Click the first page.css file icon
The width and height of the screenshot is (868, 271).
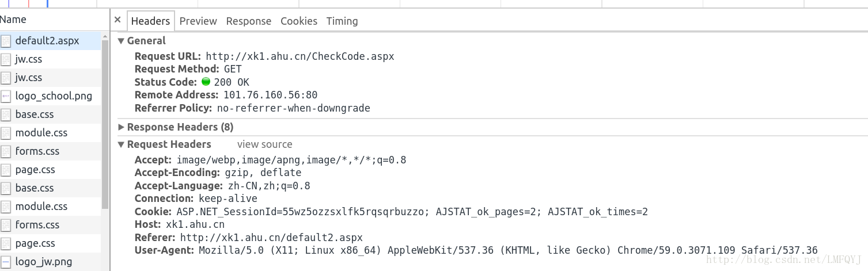(6, 170)
